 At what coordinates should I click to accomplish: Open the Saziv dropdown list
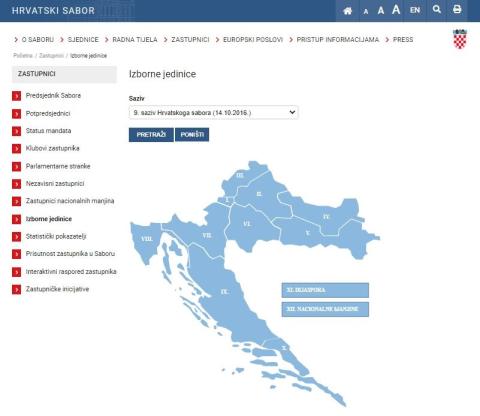[x=214, y=113]
